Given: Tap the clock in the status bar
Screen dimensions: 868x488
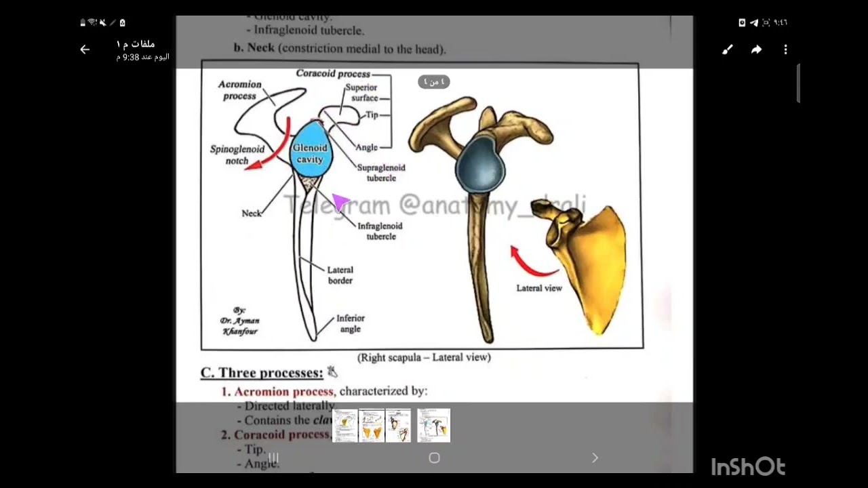Looking at the screenshot, I should tap(780, 22).
